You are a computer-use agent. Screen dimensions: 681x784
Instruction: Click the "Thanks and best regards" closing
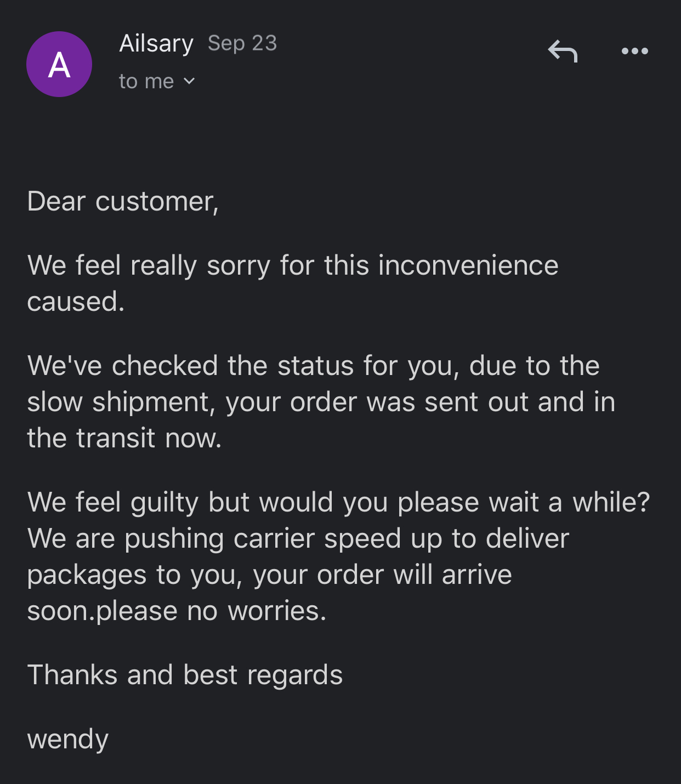(185, 675)
